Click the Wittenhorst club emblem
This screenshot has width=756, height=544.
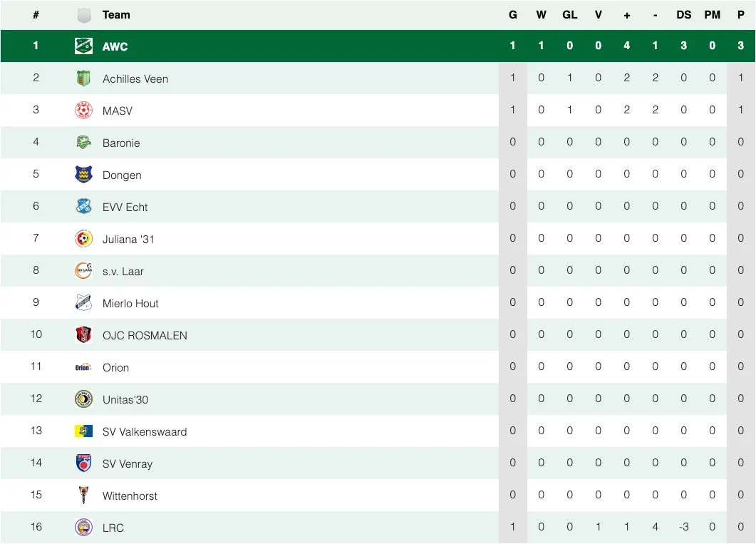pos(83,496)
